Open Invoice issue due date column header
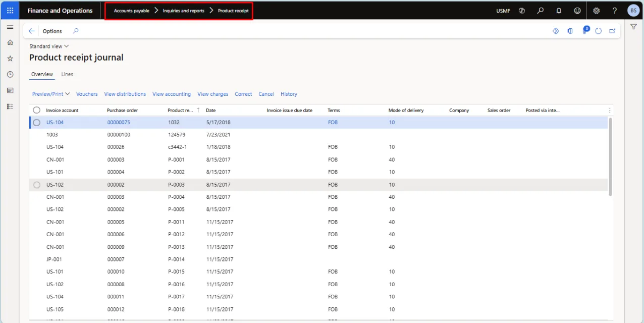 (x=290, y=110)
